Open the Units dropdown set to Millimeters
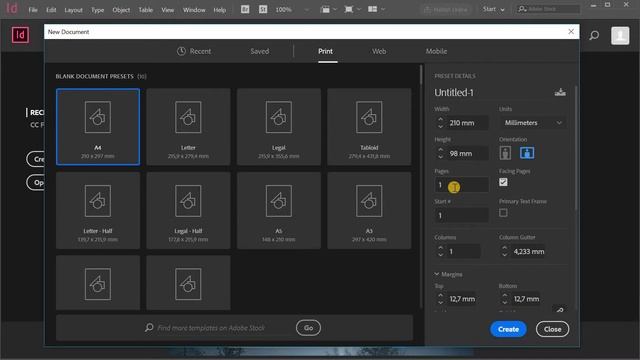This screenshot has width=640, height=360. tap(533, 123)
